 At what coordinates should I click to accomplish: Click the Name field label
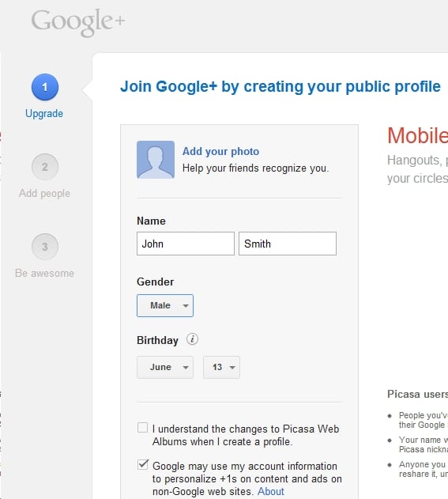(x=151, y=221)
